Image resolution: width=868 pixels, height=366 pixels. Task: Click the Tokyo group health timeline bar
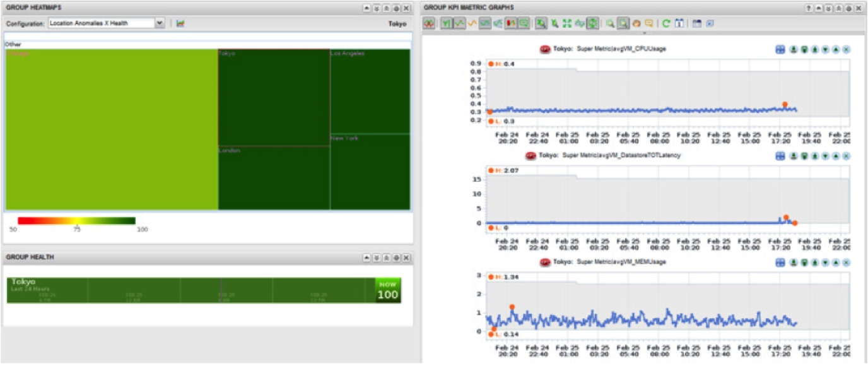[x=191, y=290]
